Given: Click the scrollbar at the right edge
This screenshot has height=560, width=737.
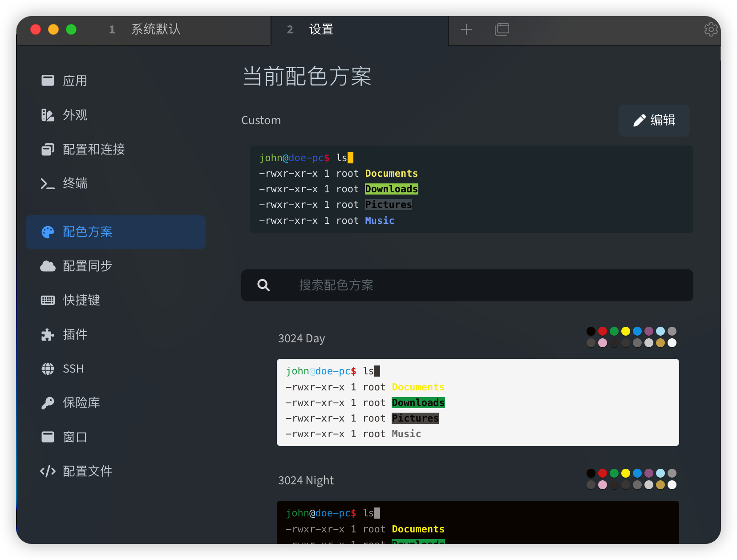Looking at the screenshot, I should 719,53.
